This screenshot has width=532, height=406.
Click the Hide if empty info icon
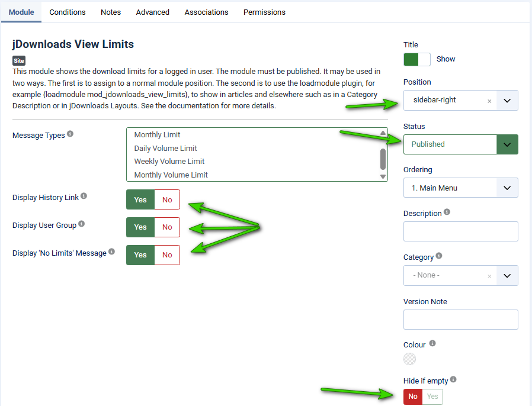coord(453,379)
